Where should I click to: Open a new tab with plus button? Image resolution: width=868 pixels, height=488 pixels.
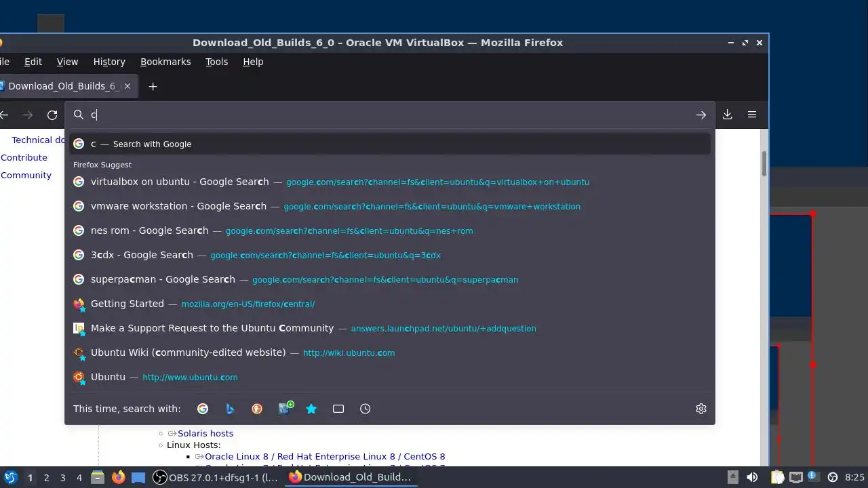(x=153, y=86)
